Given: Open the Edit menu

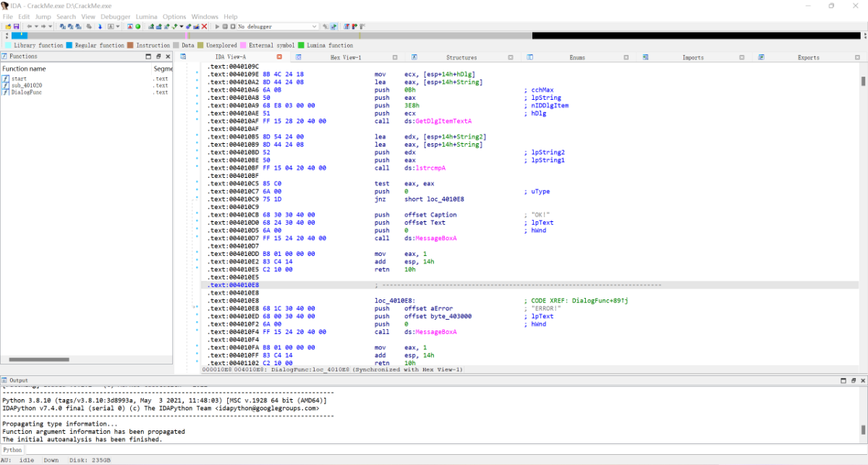Looking at the screenshot, I should click(x=25, y=17).
